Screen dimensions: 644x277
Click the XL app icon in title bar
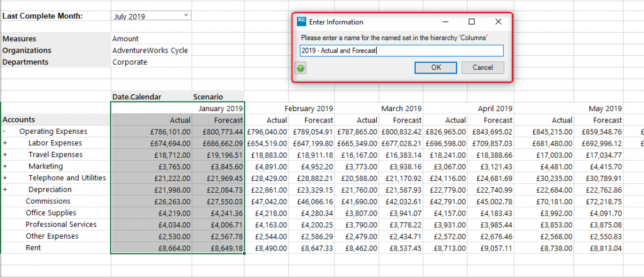click(x=302, y=21)
